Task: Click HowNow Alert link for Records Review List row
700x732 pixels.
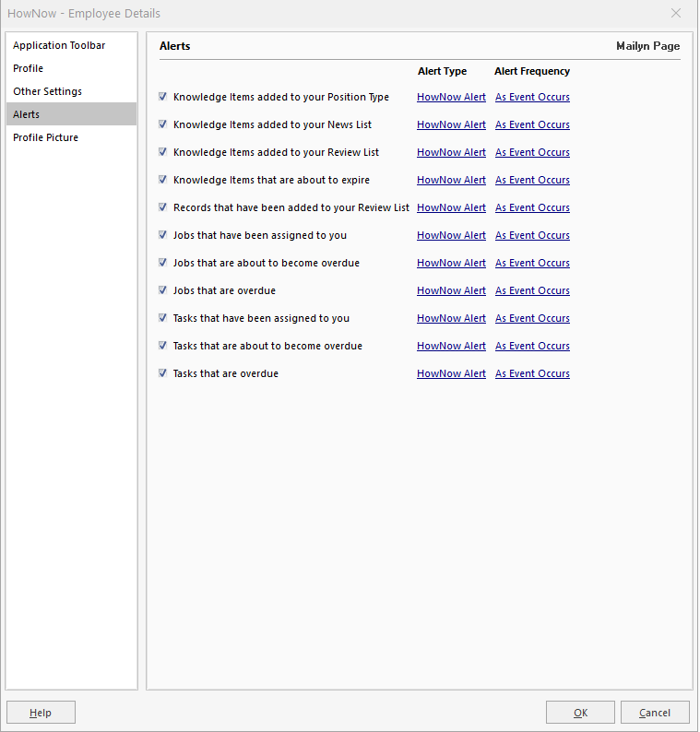Action: click(x=451, y=207)
